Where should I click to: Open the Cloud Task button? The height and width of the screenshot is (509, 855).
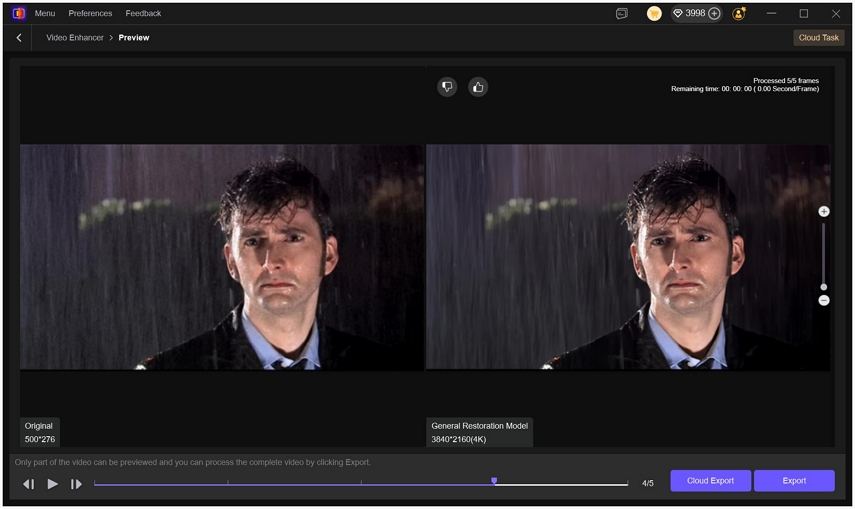[818, 38]
